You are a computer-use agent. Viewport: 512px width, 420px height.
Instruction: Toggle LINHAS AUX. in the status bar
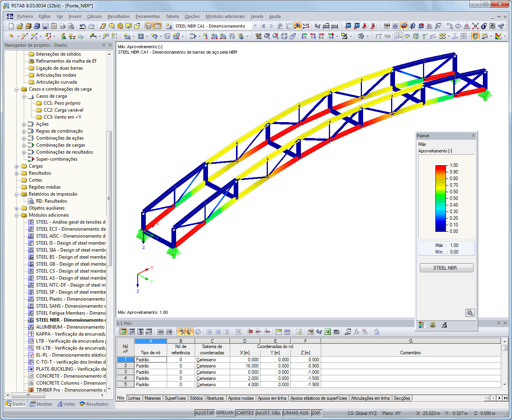click(x=296, y=413)
